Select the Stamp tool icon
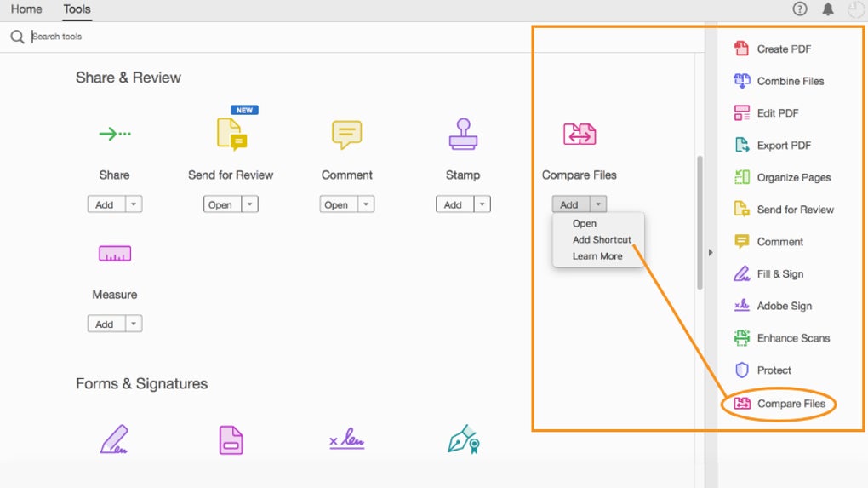Viewport: 868px width, 488px height. [x=463, y=134]
